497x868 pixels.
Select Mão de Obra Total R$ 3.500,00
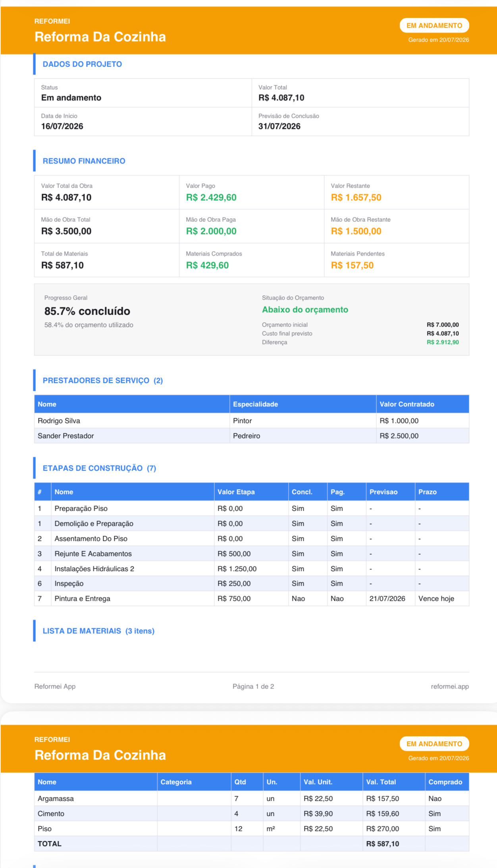click(x=66, y=231)
